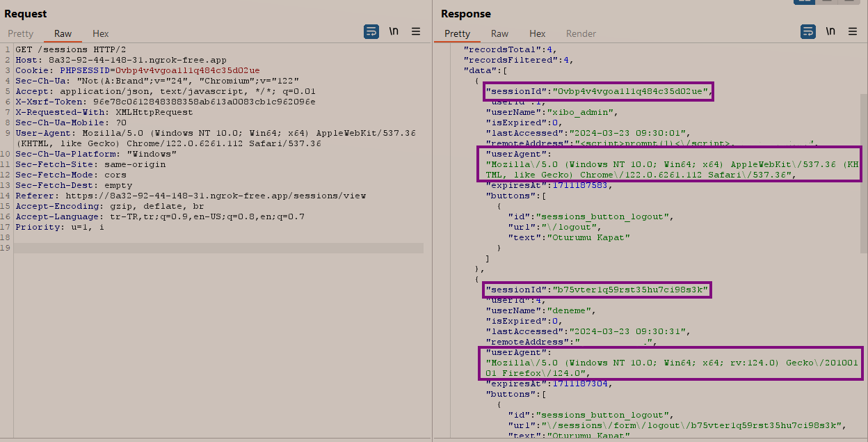Select the Raw tab in Request panel
Image resolution: width=868 pixels, height=442 pixels.
pos(63,33)
